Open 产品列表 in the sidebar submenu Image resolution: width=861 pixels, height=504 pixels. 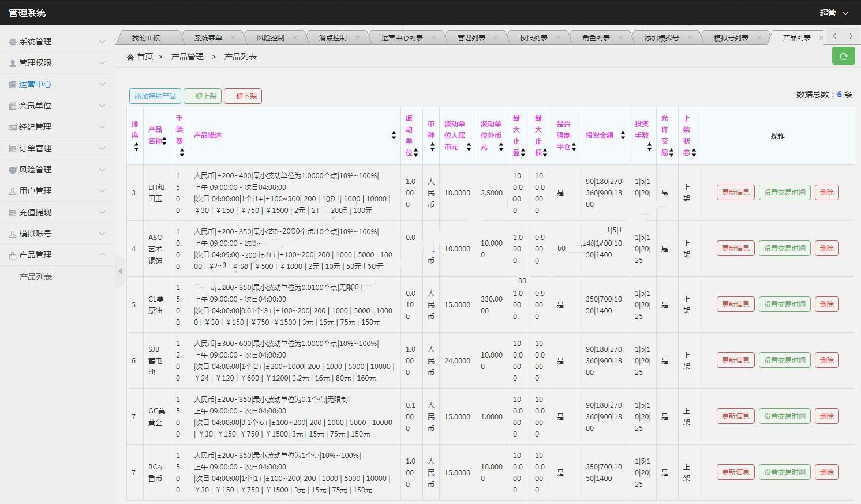(x=36, y=277)
